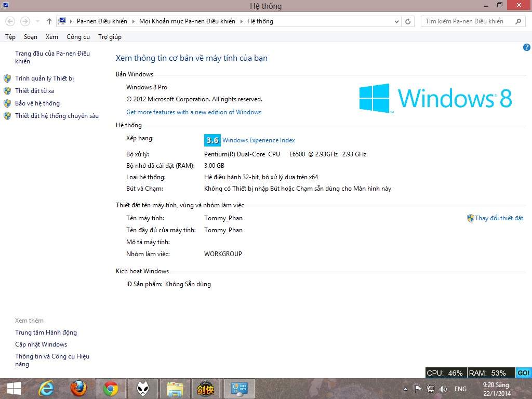Expand the arrow before Pa-nen Điều khiển breadcrumb
The image size is (532, 399).
pyautogui.click(x=71, y=21)
